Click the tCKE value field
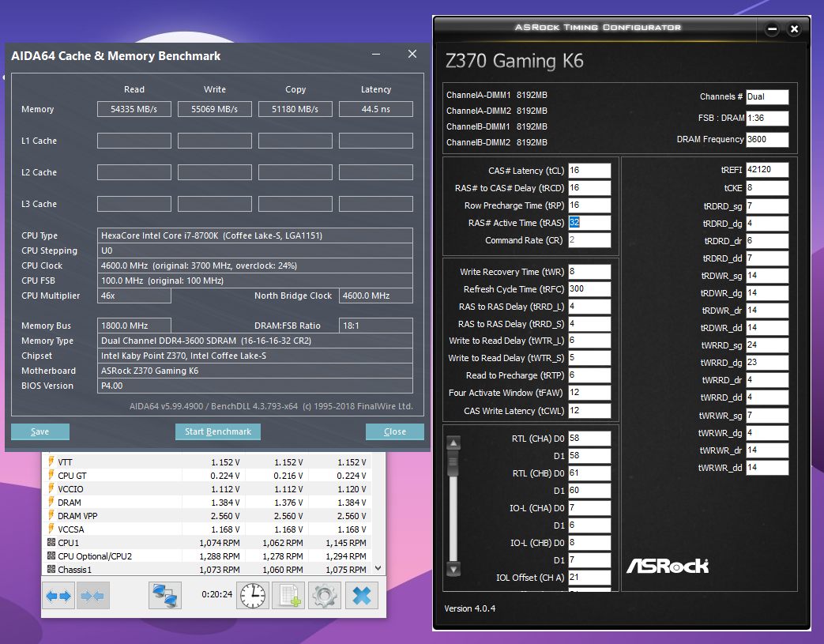Image resolution: width=824 pixels, height=644 pixels. [x=767, y=188]
